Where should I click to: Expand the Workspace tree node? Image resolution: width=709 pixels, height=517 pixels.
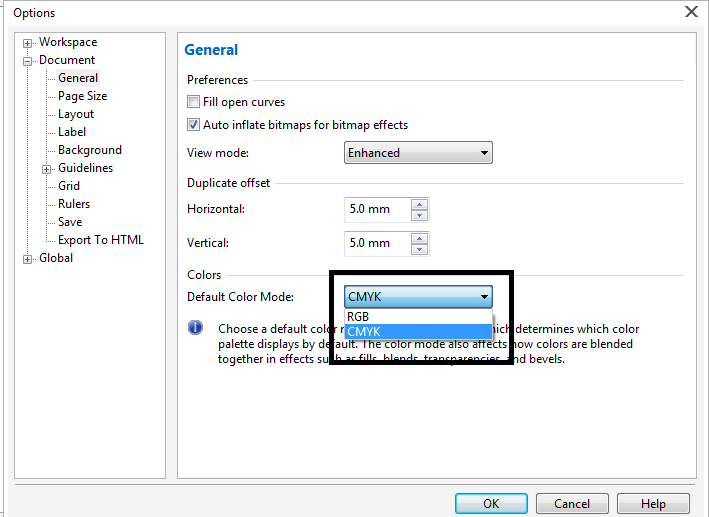pyautogui.click(x=28, y=43)
